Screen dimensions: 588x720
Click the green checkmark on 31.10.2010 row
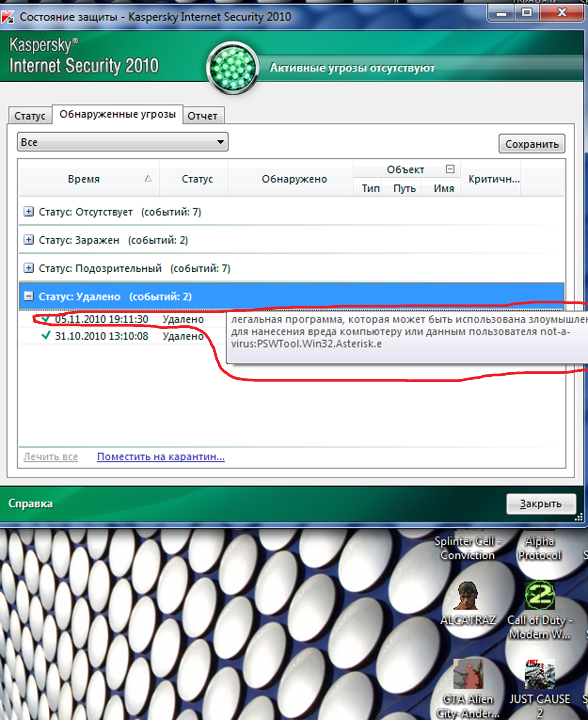[46, 335]
